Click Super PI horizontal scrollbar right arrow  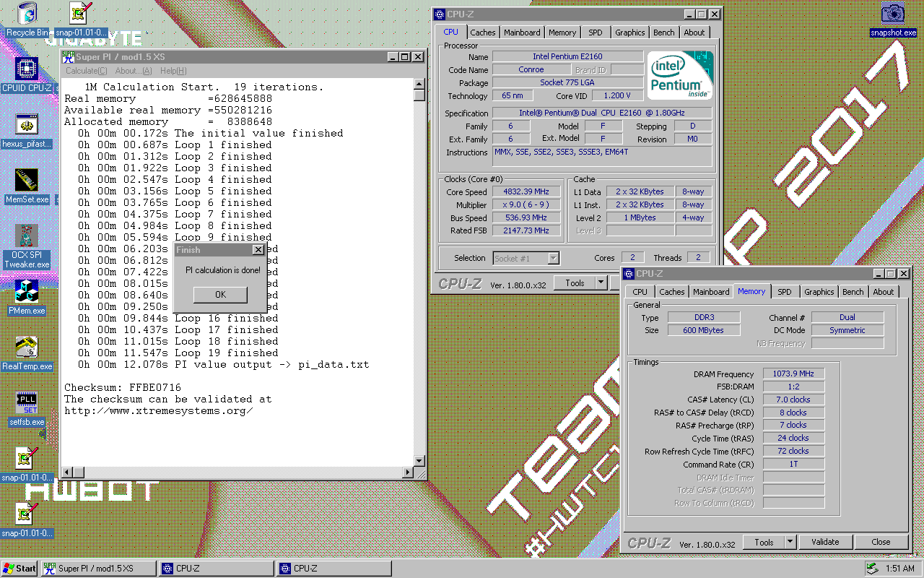pyautogui.click(x=408, y=473)
